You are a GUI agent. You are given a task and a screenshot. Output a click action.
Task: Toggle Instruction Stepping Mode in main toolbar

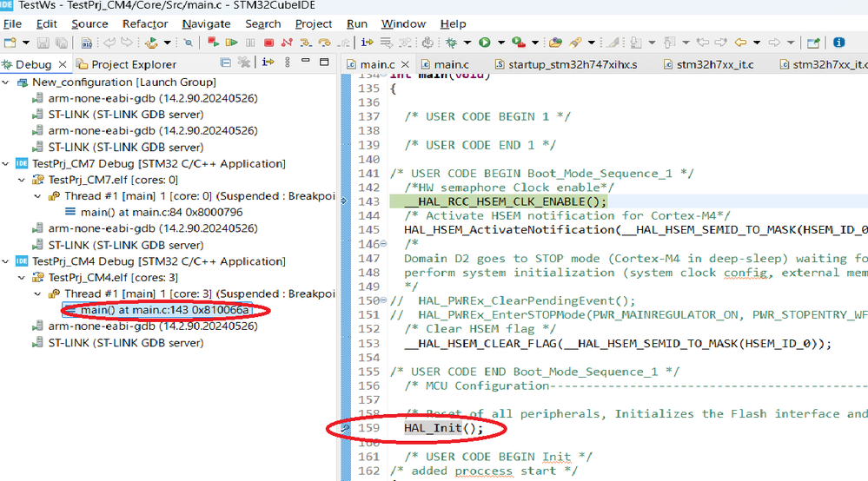tap(367, 43)
